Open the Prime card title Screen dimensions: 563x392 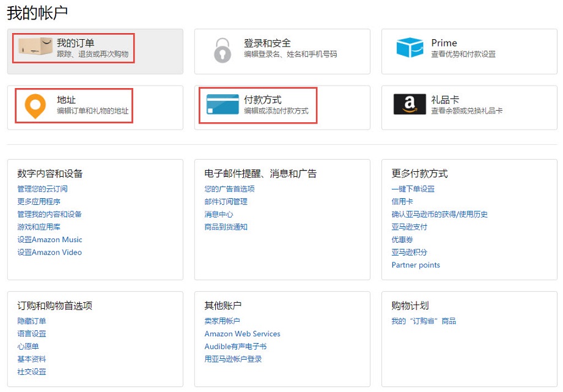tap(444, 43)
